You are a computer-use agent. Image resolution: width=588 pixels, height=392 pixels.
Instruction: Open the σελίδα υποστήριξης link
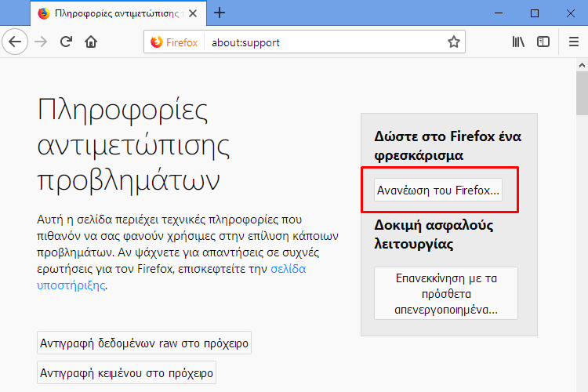172,277
